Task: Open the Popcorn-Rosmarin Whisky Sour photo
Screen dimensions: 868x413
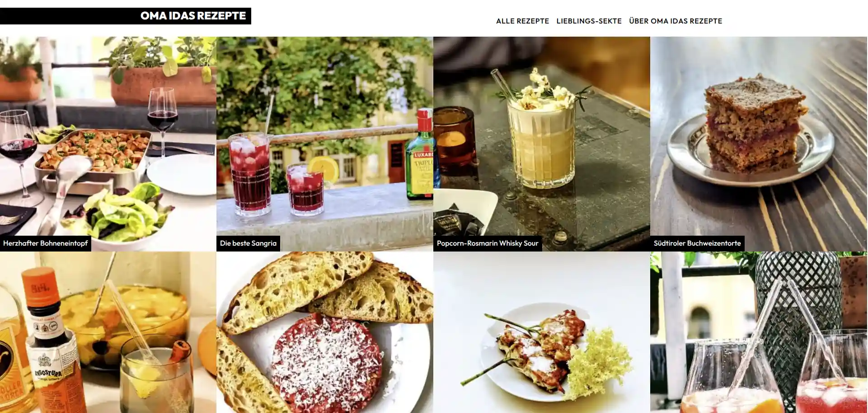Action: click(542, 144)
